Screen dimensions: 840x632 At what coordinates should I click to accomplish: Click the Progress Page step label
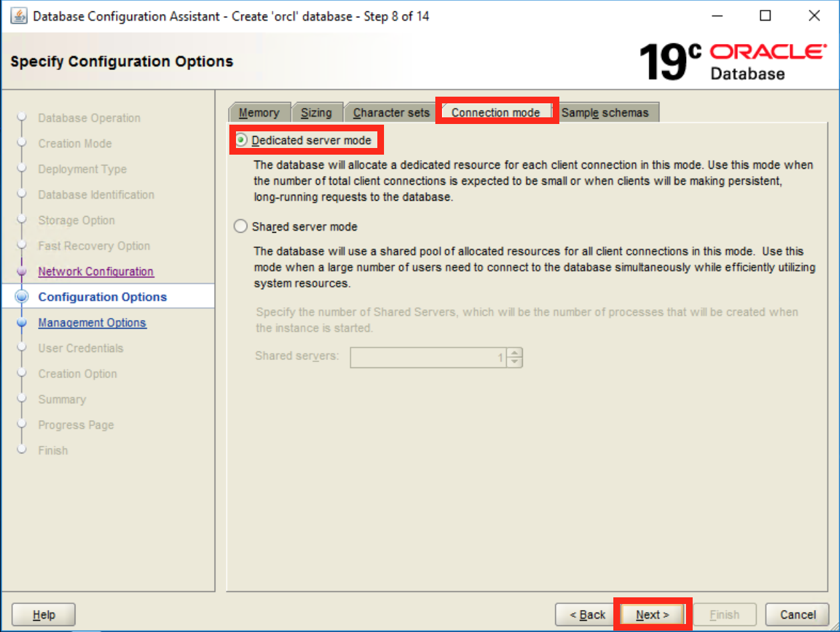click(x=76, y=425)
